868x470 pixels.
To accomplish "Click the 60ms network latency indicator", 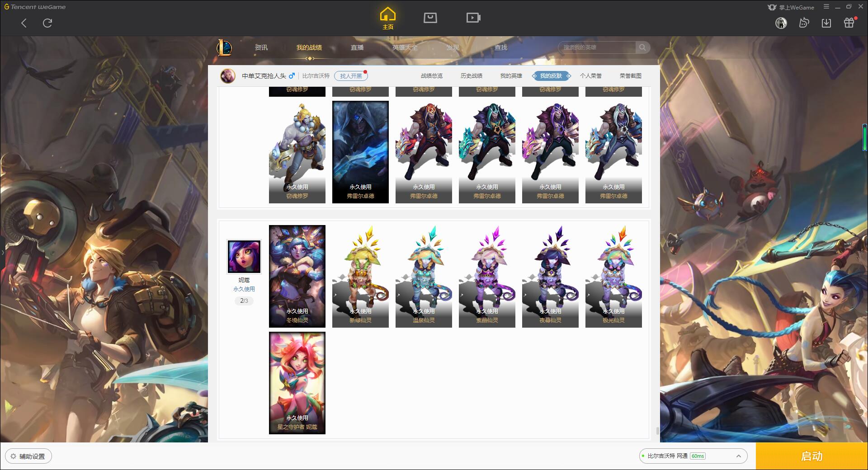I will click(698, 456).
